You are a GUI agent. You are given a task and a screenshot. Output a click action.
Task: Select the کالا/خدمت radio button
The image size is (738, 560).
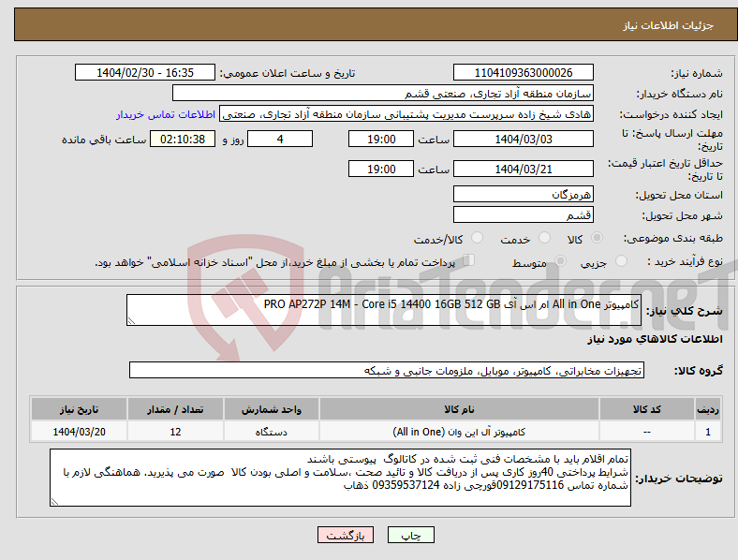478,238
